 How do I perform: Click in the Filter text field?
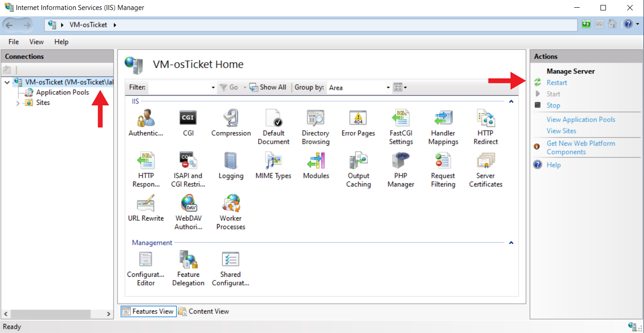coord(179,88)
